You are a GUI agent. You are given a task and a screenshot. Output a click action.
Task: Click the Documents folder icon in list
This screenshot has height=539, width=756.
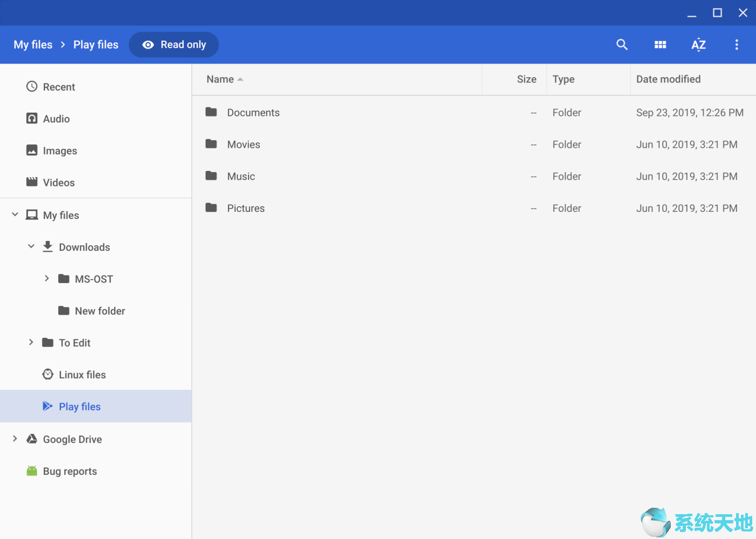click(x=211, y=112)
